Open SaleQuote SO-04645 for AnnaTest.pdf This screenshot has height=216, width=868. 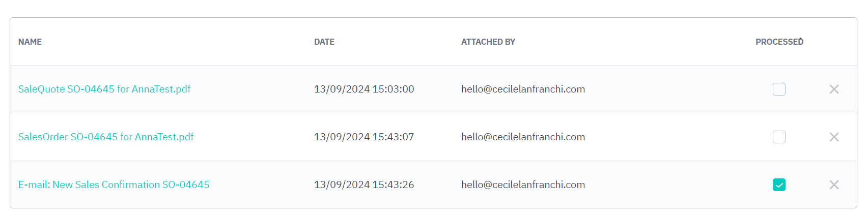104,89
